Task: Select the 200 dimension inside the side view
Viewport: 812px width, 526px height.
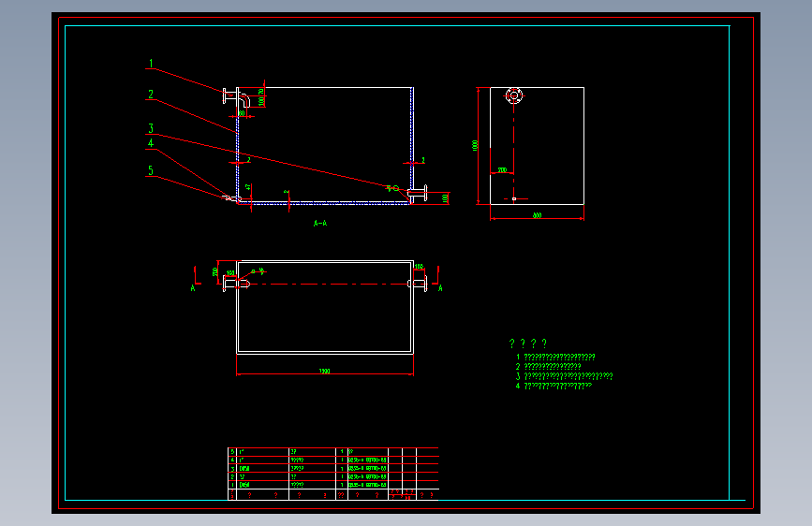Action: (502, 169)
